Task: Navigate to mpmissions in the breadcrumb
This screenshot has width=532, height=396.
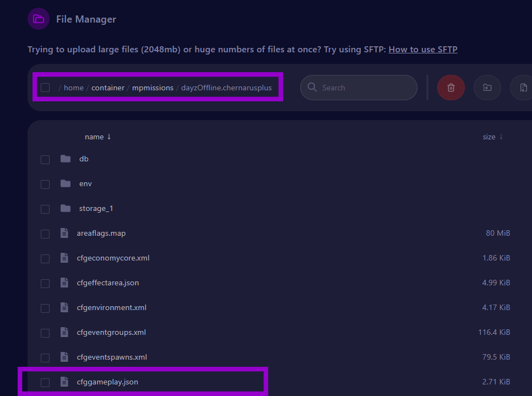Action: [x=153, y=87]
